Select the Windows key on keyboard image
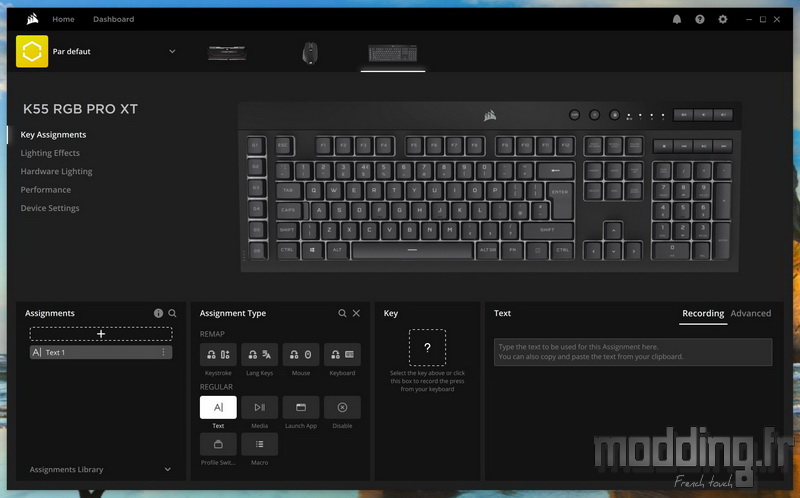The height and width of the screenshot is (498, 800). click(312, 250)
